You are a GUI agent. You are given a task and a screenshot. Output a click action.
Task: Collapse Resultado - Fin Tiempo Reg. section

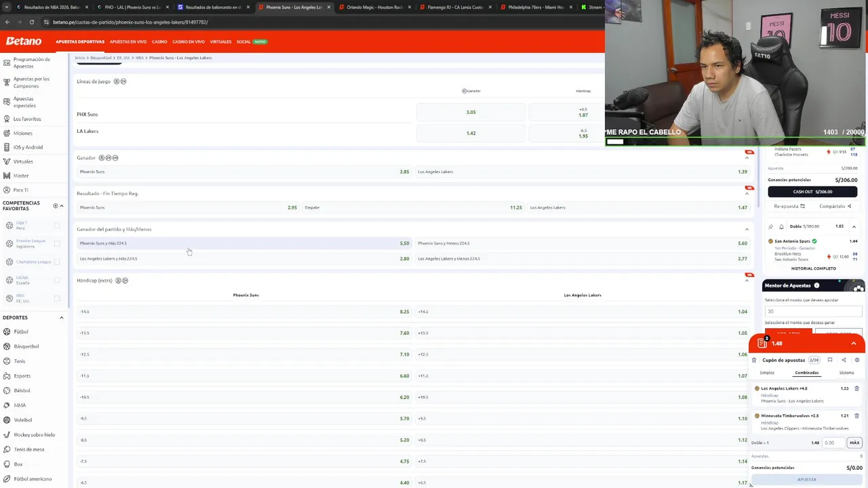pos(747,194)
